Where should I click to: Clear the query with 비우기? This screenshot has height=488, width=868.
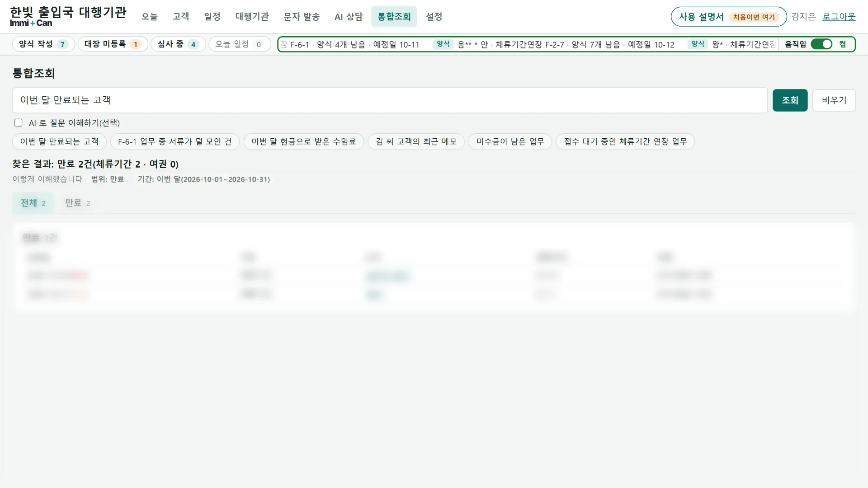click(x=834, y=100)
